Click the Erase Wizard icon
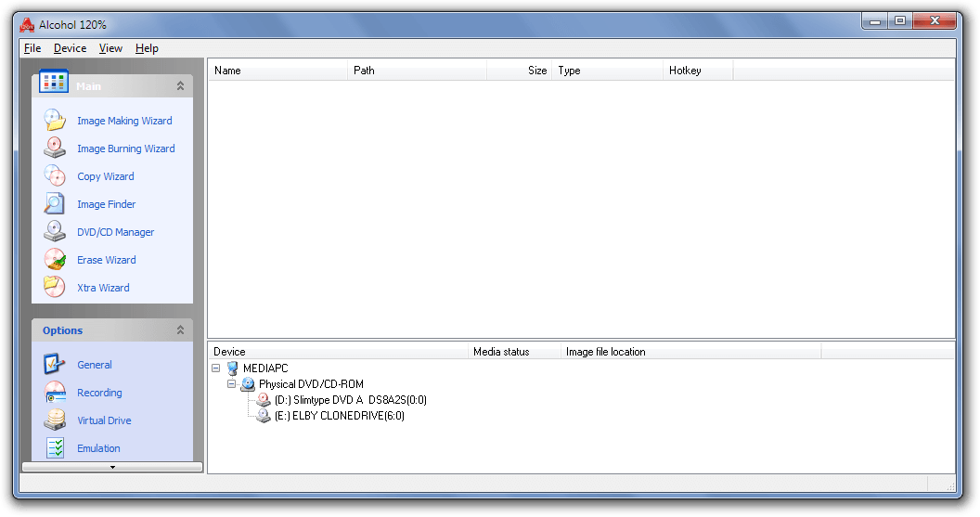980x517 pixels. point(55,260)
